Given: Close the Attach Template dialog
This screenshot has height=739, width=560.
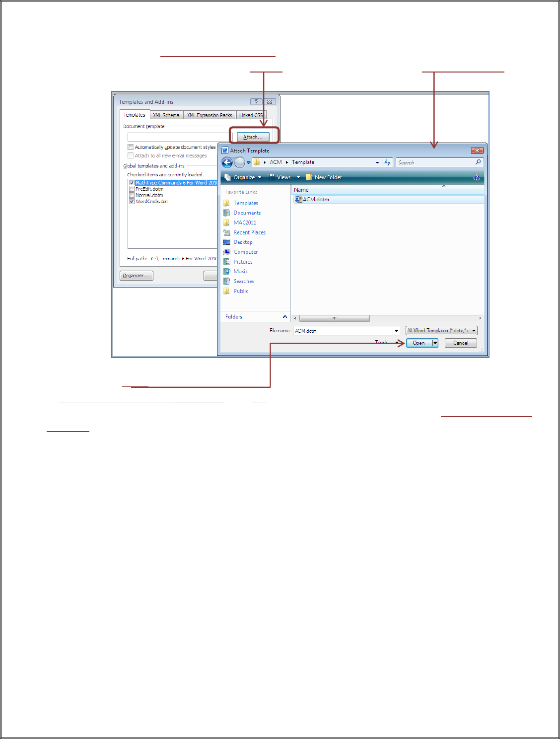Looking at the screenshot, I should (477, 150).
